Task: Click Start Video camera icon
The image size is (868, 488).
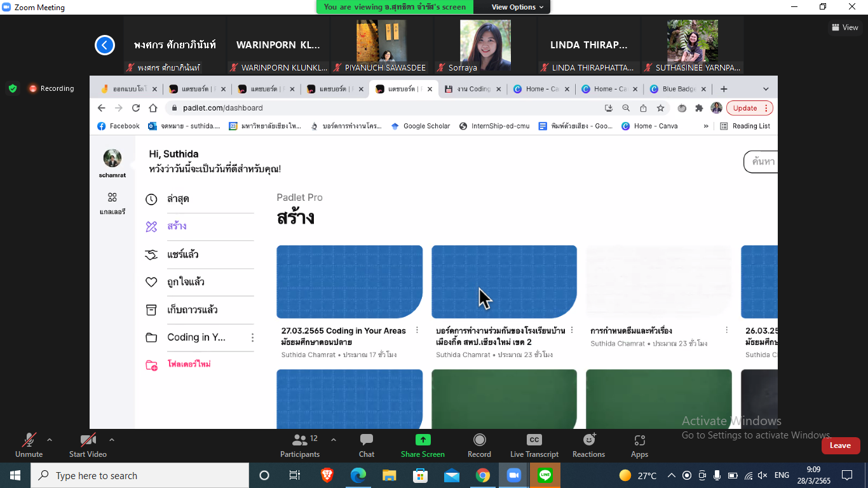Action: [88, 440]
